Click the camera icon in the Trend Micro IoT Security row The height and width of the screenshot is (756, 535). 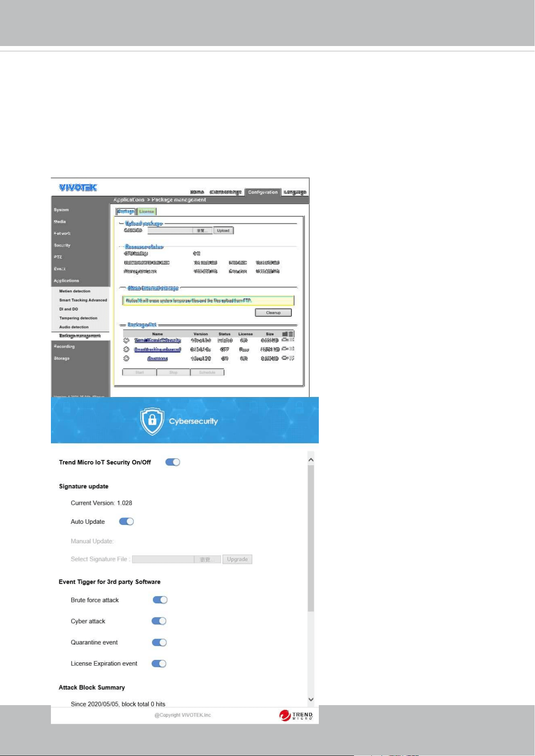pos(285,340)
